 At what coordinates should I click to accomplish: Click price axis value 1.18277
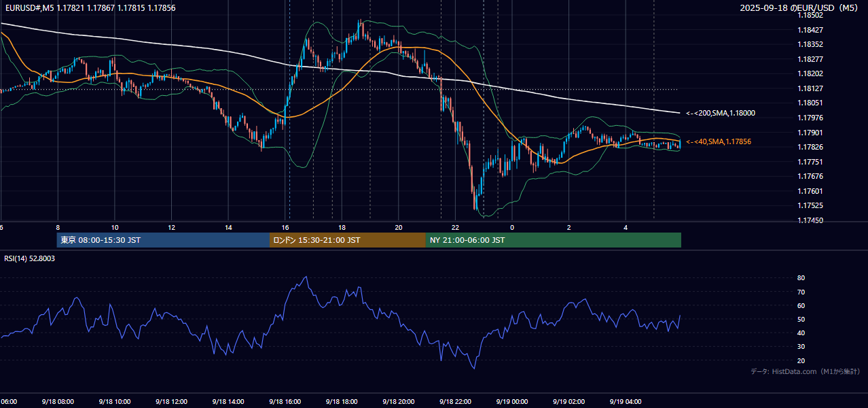tap(811, 59)
